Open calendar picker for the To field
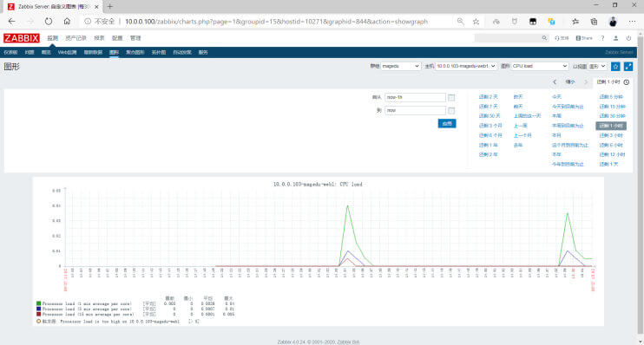This screenshot has height=345, width=644. (451, 111)
